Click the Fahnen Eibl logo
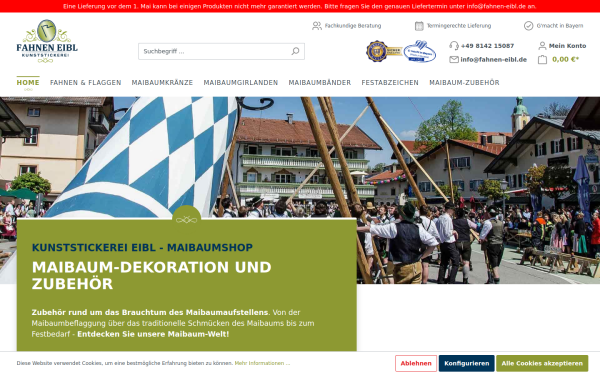 pos(47,41)
